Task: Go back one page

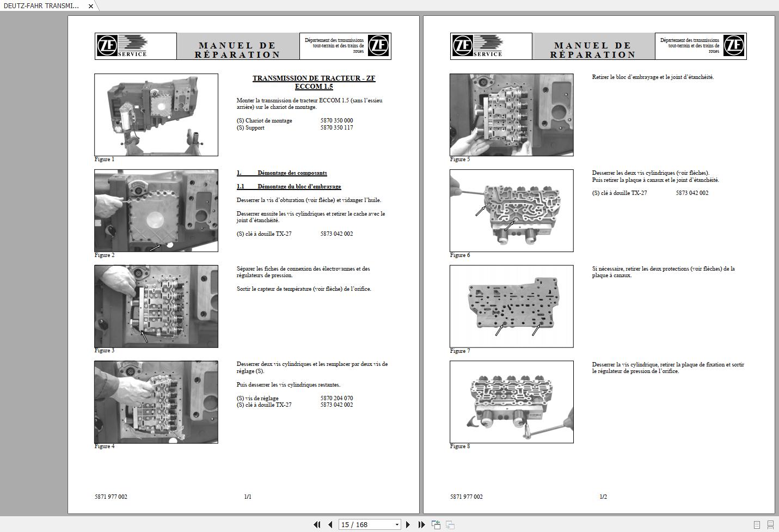Action: 330,524
